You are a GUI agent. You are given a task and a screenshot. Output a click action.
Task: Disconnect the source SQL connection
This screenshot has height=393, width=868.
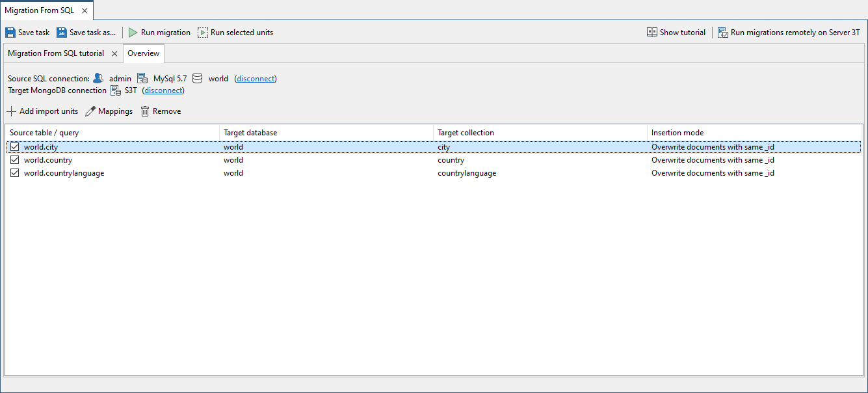[x=256, y=79]
